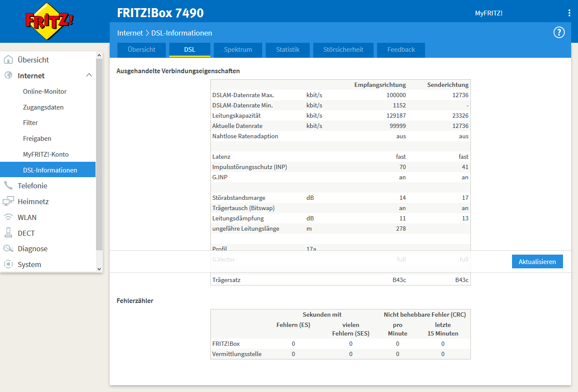Switch to the Spektrum tab
The height and width of the screenshot is (392, 578).
pyautogui.click(x=238, y=50)
